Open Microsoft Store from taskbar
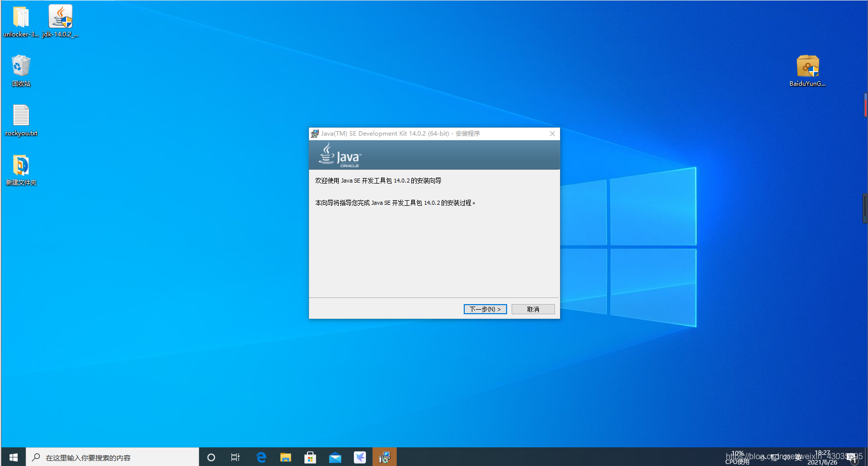Image resolution: width=868 pixels, height=466 pixels. click(x=311, y=457)
